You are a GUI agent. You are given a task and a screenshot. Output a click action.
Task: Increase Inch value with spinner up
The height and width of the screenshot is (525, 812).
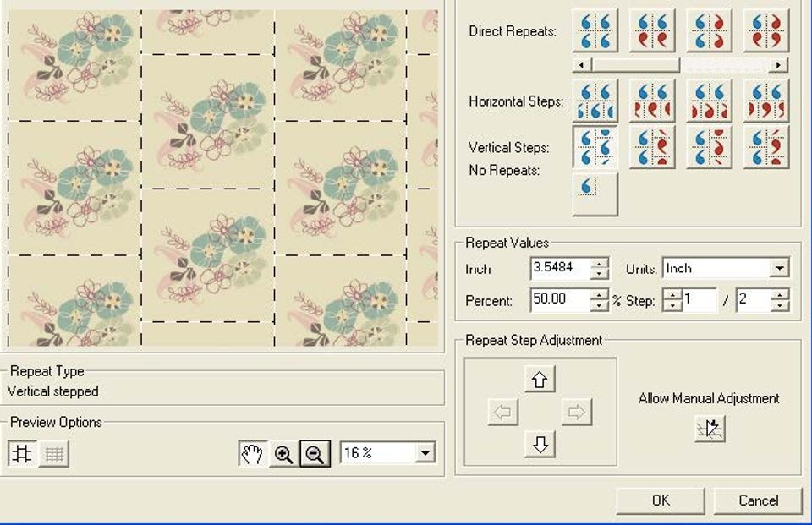[599, 263]
